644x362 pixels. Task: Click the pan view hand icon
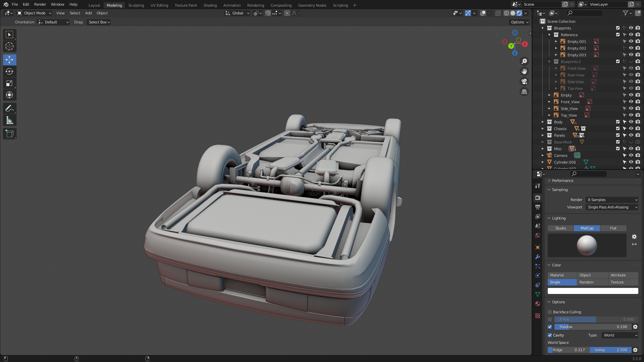pos(524,71)
